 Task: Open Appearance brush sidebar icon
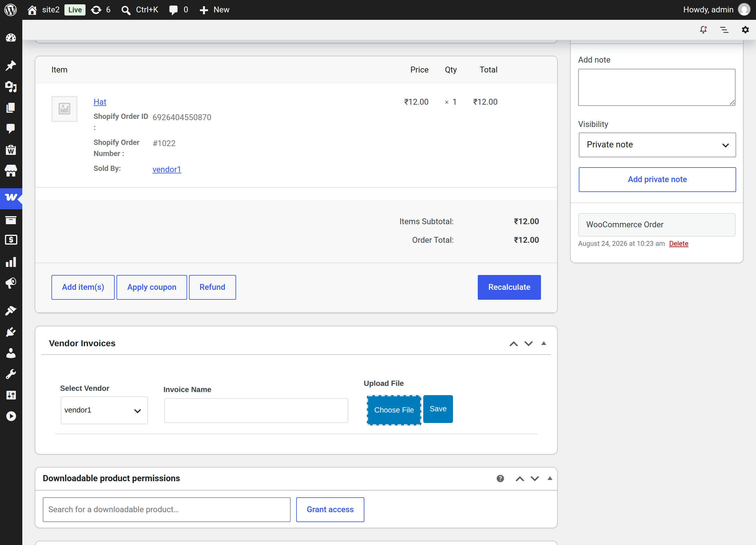pos(11,311)
